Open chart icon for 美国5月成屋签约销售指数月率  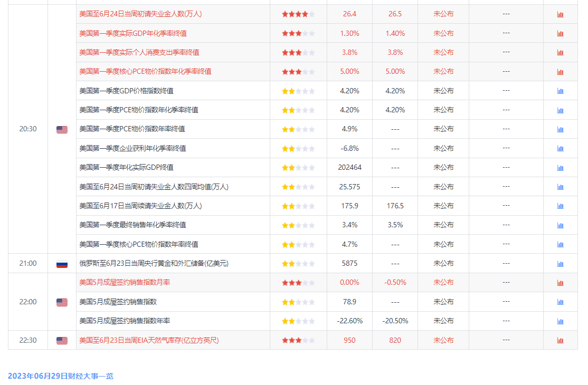click(x=560, y=283)
